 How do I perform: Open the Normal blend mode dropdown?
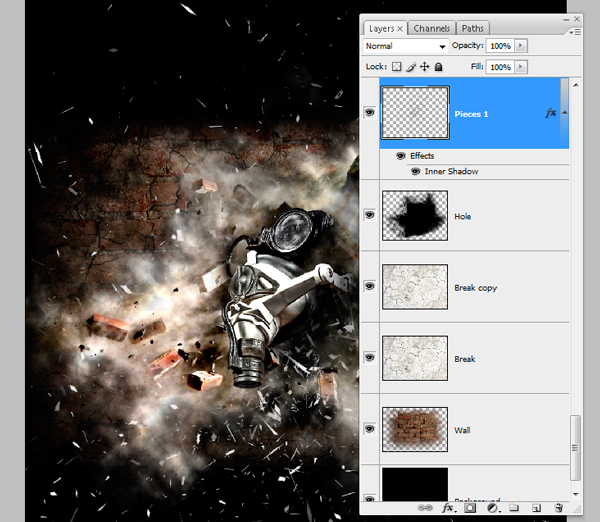point(406,46)
